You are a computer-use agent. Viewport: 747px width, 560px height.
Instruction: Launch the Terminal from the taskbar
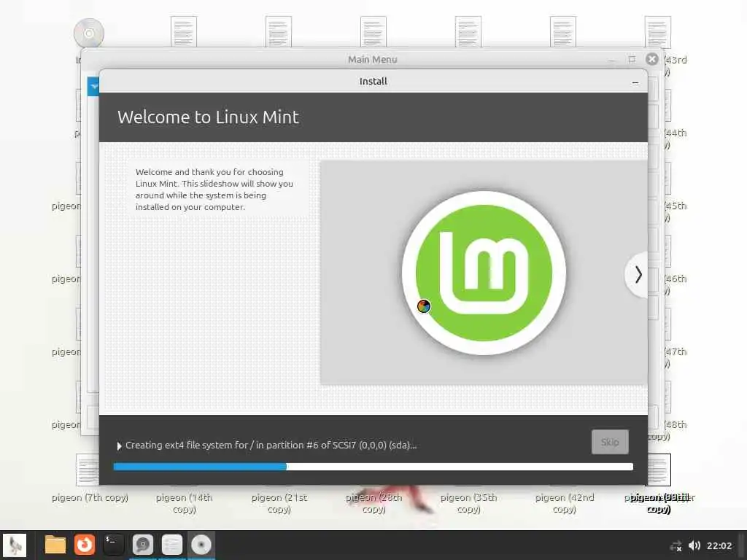coord(113,545)
